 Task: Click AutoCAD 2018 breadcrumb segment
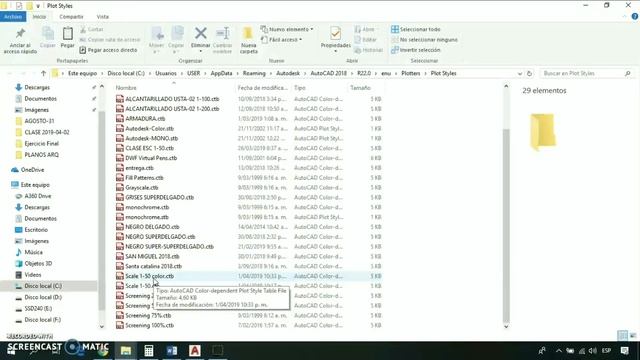click(328, 73)
